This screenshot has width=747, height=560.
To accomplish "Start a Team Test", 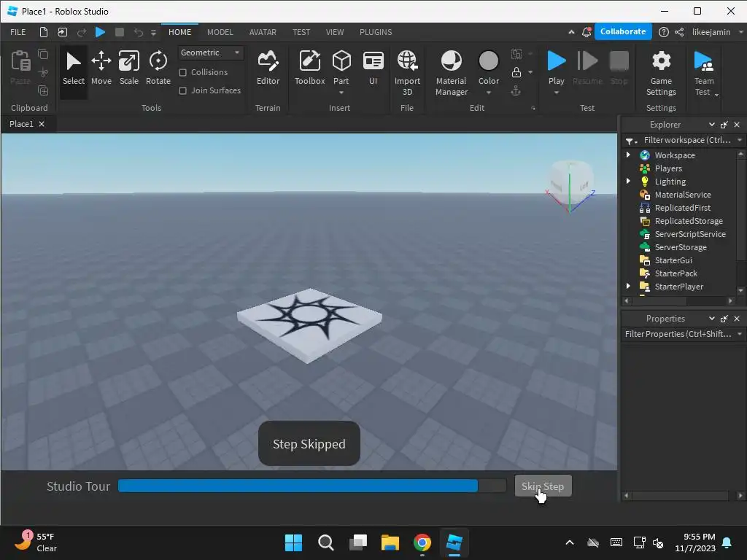I will [x=704, y=73].
